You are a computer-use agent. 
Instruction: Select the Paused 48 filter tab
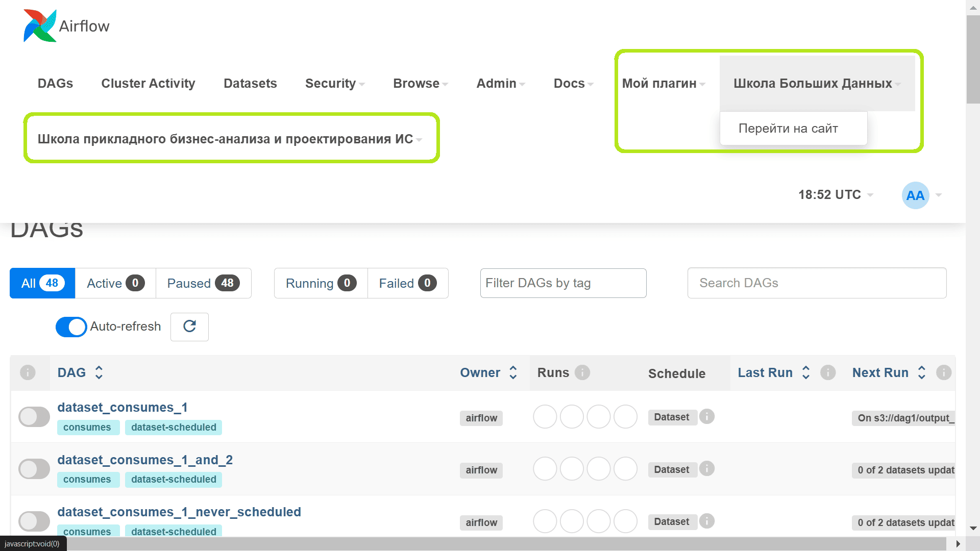click(x=203, y=283)
